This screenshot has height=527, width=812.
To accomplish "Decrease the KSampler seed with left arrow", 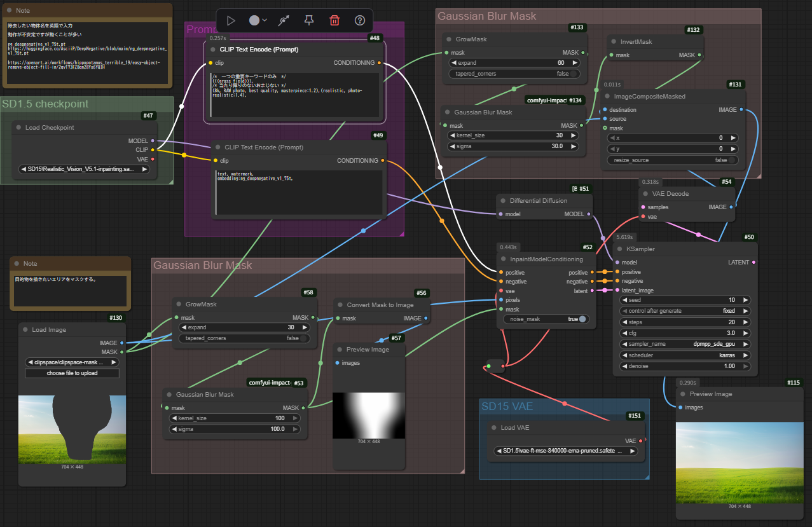I will tap(624, 300).
